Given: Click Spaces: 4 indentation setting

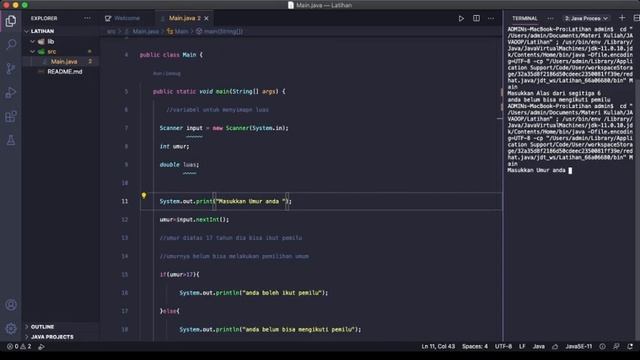Looking at the screenshot, I should coord(475,347).
